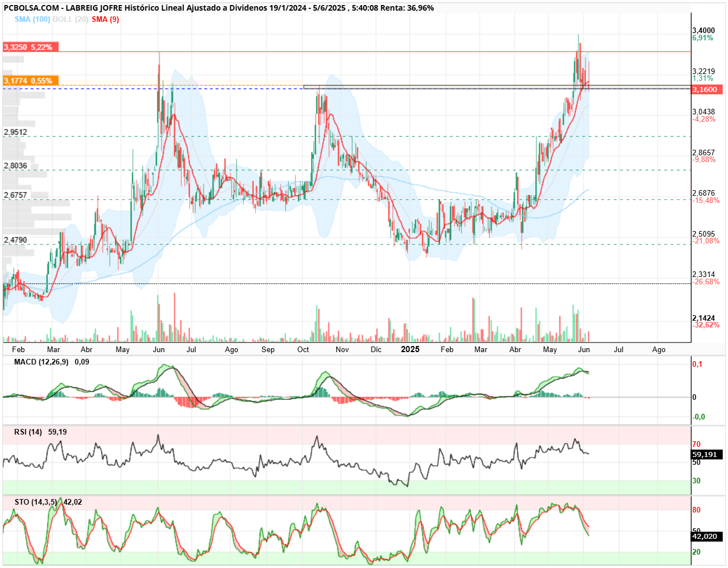Click the 2,1424 price axis value
The width and height of the screenshot is (728, 568).
click(x=704, y=318)
